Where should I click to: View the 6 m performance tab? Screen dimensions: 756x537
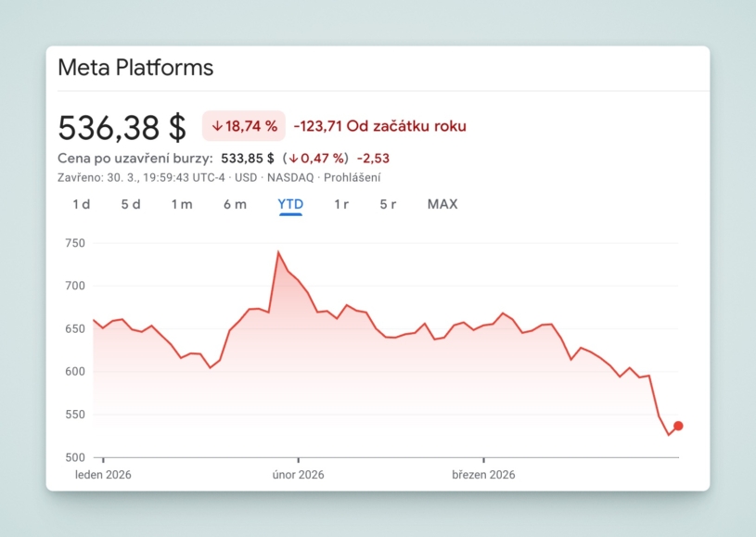pyautogui.click(x=235, y=204)
